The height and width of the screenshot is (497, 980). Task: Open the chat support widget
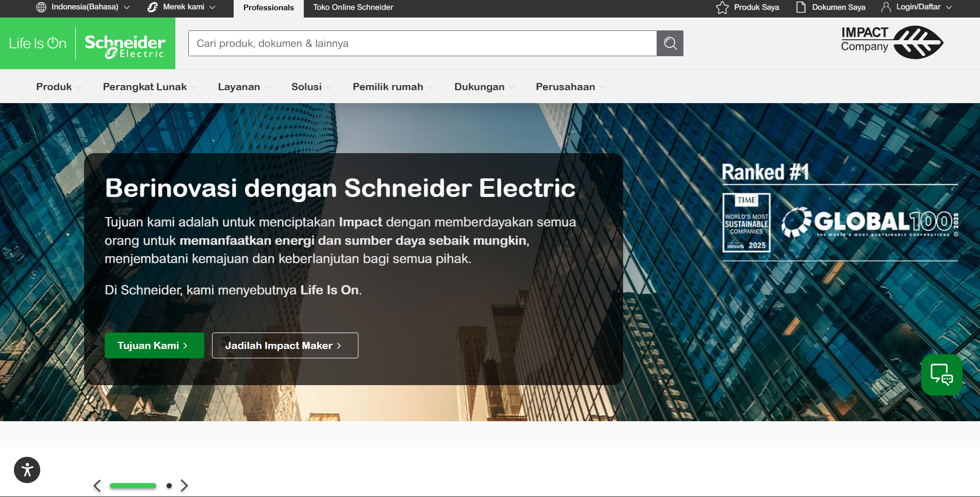coord(941,375)
